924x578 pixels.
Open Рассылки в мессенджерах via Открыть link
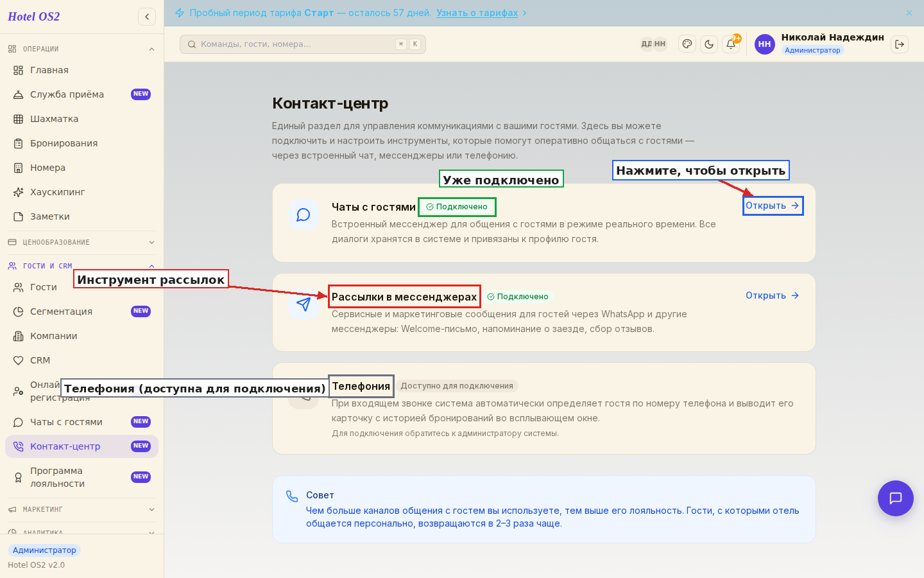pos(773,295)
